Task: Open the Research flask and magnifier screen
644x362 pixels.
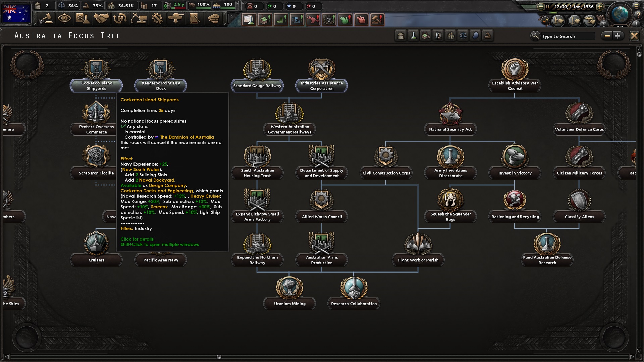Action: tap(83, 19)
